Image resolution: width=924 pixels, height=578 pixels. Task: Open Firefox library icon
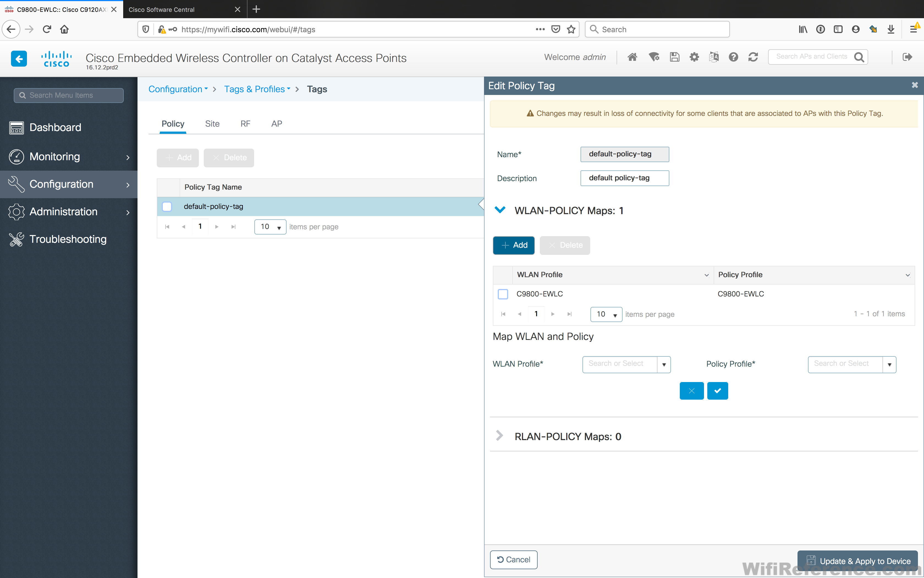(803, 29)
